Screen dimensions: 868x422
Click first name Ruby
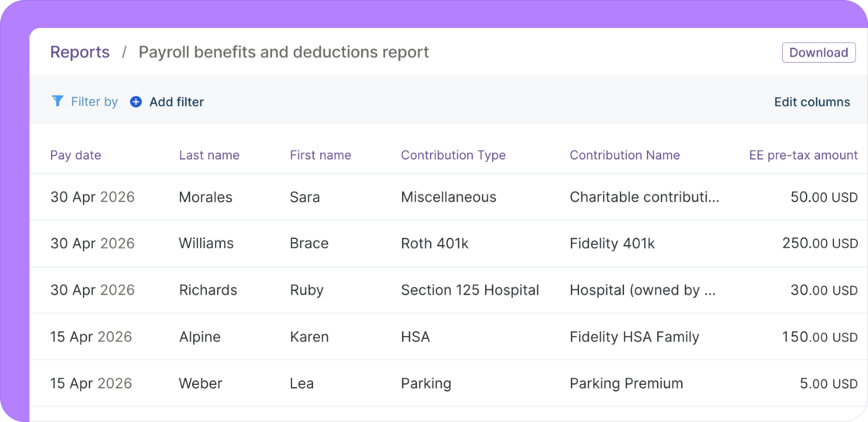coord(307,290)
